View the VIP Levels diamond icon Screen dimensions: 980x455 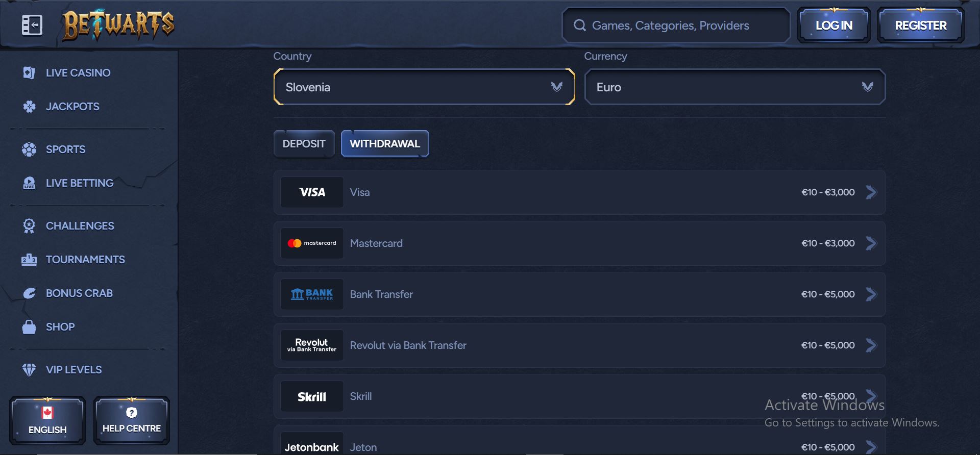tap(29, 370)
